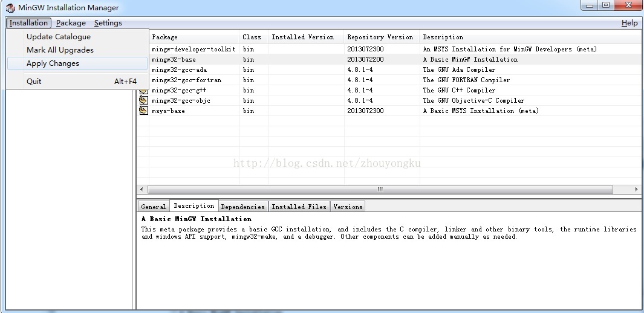Maximize the MinGW Installation Manager window
This screenshot has width=644, height=313.
pos(606,5)
